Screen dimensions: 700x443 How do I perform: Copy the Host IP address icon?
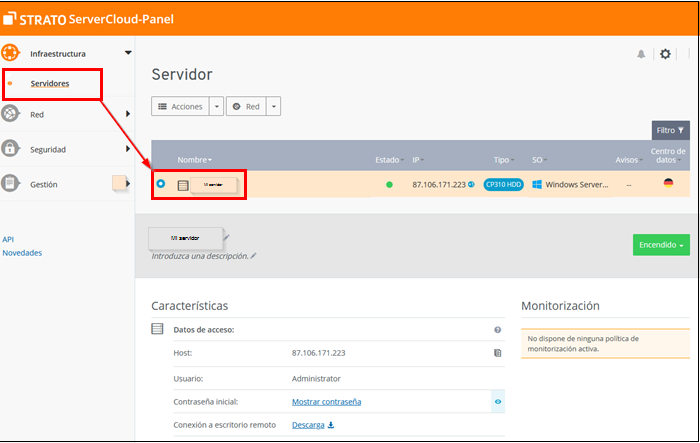497,353
